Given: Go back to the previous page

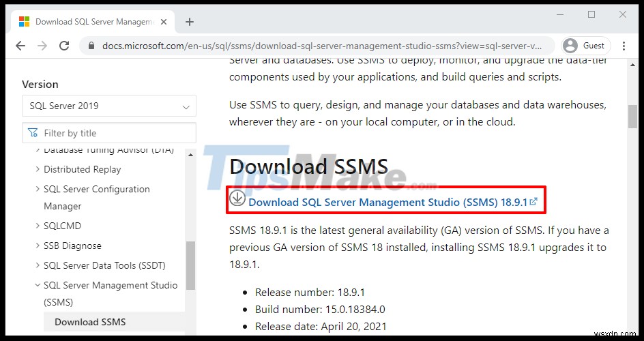Looking at the screenshot, I should pos(20,46).
